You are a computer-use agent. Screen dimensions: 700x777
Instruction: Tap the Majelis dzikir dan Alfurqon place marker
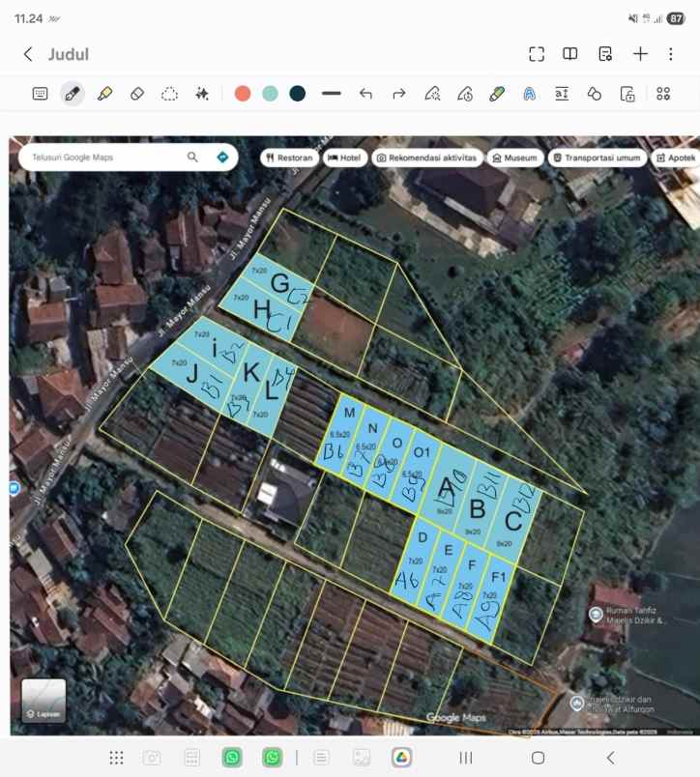click(576, 704)
